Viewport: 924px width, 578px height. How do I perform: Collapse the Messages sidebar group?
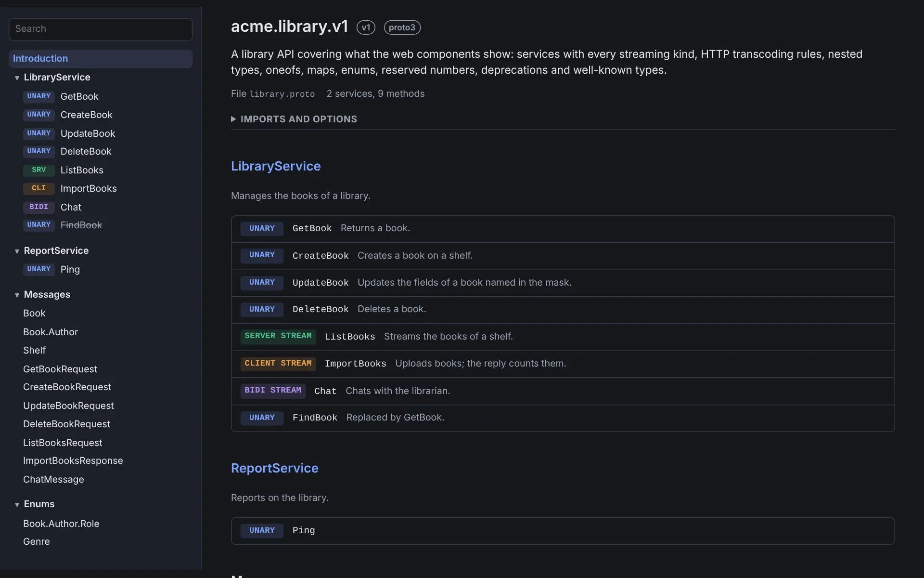pyautogui.click(x=17, y=295)
